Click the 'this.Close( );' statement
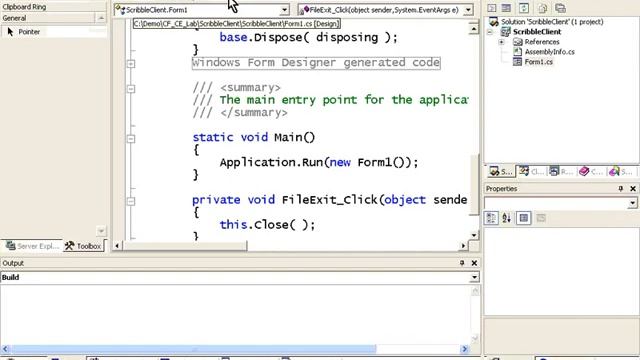Image resolution: width=640 pixels, height=360 pixels. tap(267, 224)
